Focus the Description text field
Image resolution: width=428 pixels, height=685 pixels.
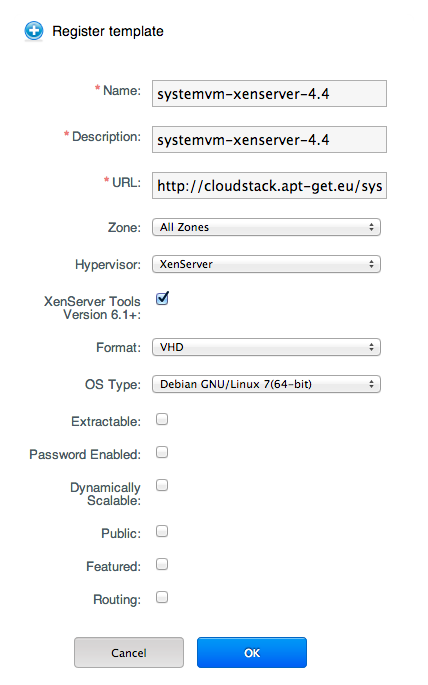269,139
